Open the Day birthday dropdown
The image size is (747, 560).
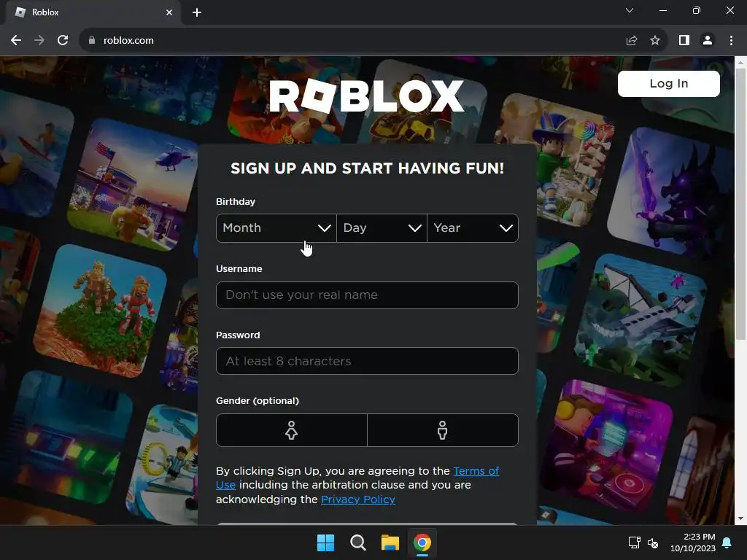pos(382,228)
